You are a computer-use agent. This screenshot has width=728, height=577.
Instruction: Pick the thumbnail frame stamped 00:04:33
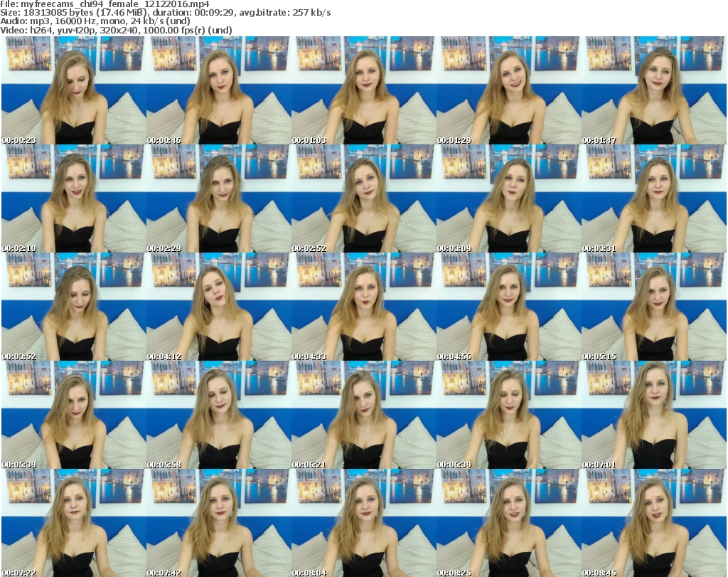coord(363,307)
